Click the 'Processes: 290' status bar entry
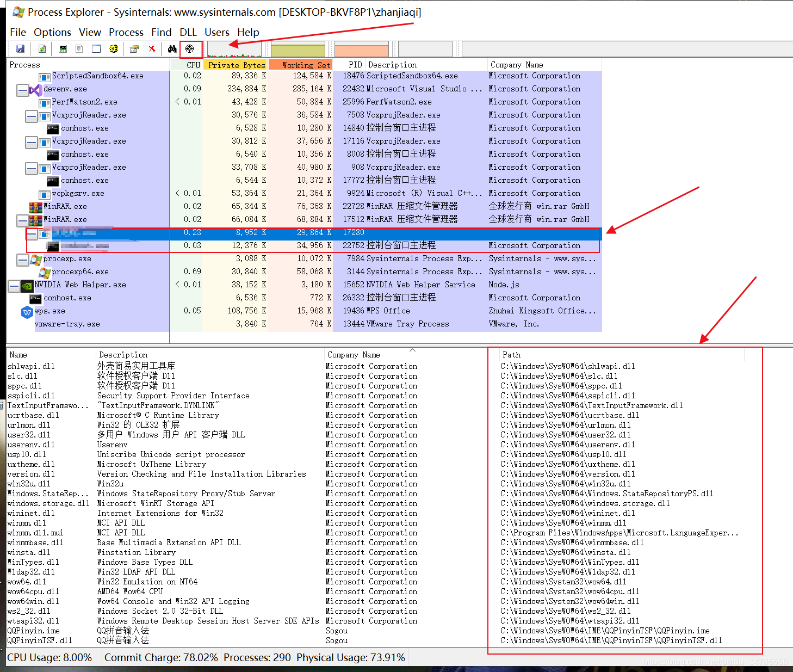This screenshot has width=793, height=672. click(x=257, y=657)
